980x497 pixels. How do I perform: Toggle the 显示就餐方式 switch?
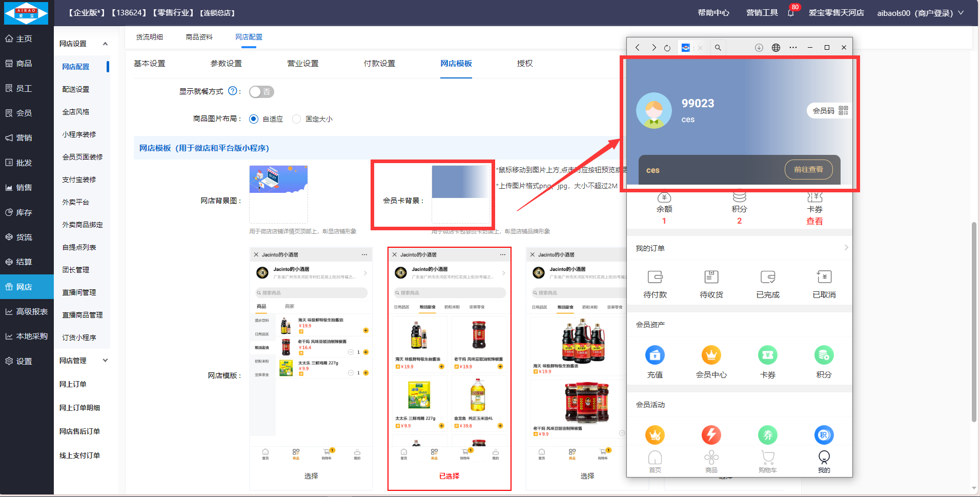pos(261,92)
